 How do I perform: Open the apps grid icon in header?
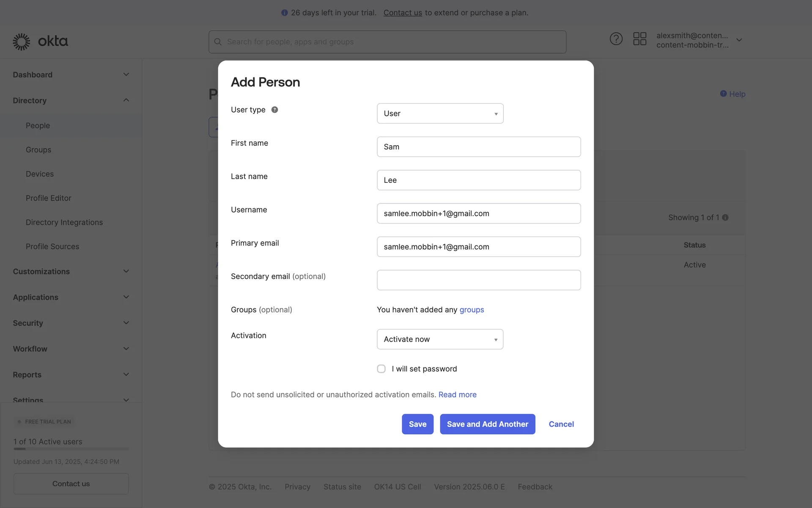[x=639, y=39]
